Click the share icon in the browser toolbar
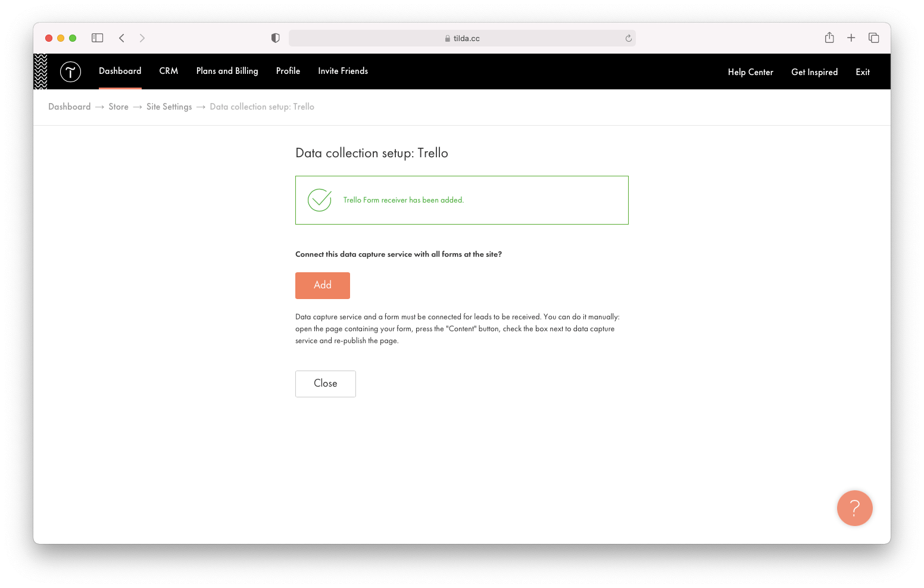 tap(829, 38)
